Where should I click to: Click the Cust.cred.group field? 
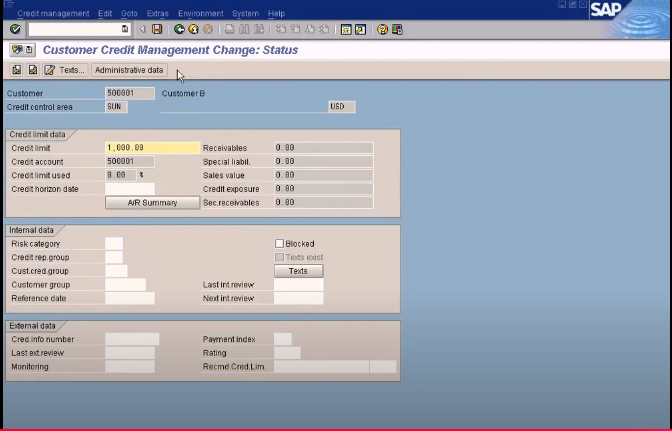[116, 271]
